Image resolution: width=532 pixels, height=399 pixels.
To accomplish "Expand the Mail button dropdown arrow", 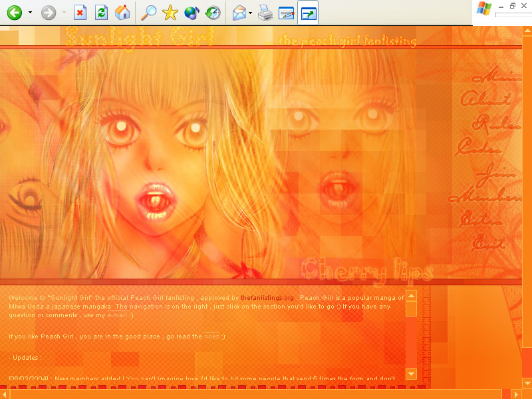I will point(251,13).
